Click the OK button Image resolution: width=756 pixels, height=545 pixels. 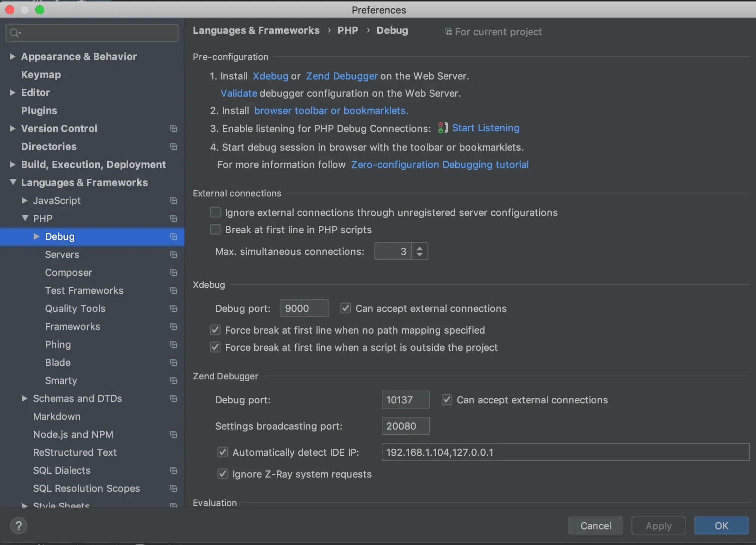(721, 526)
